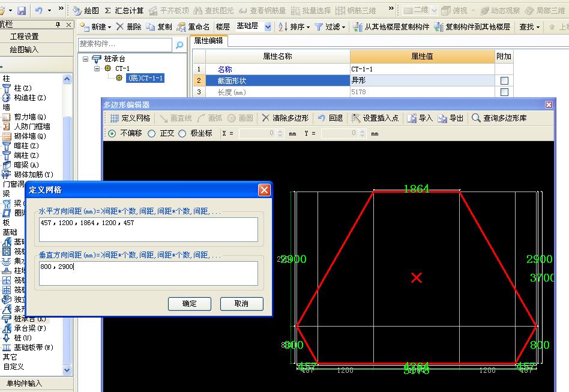Select 人防门框墙 component
The image size is (569, 392).
(26, 126)
